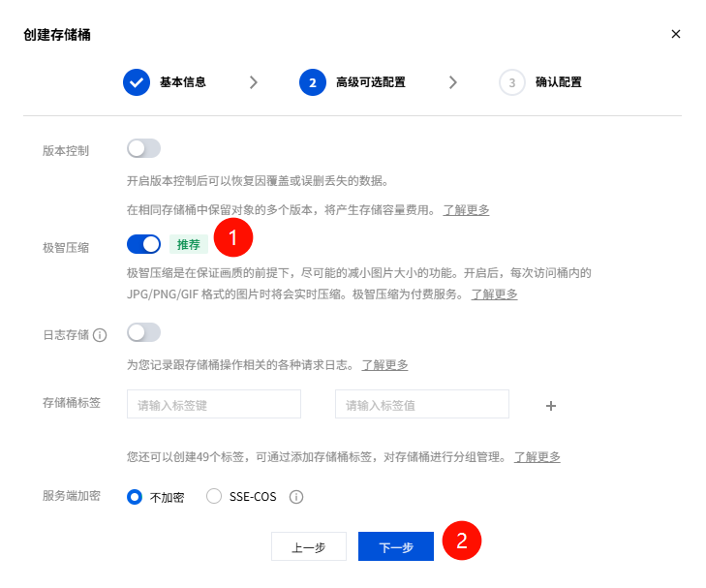Click the 极智压缩 label
The height and width of the screenshot is (588, 706).
(66, 248)
